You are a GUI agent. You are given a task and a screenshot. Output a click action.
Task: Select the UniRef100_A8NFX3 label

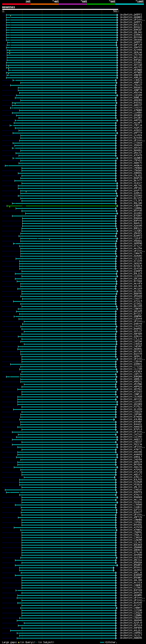[x=131, y=82]
